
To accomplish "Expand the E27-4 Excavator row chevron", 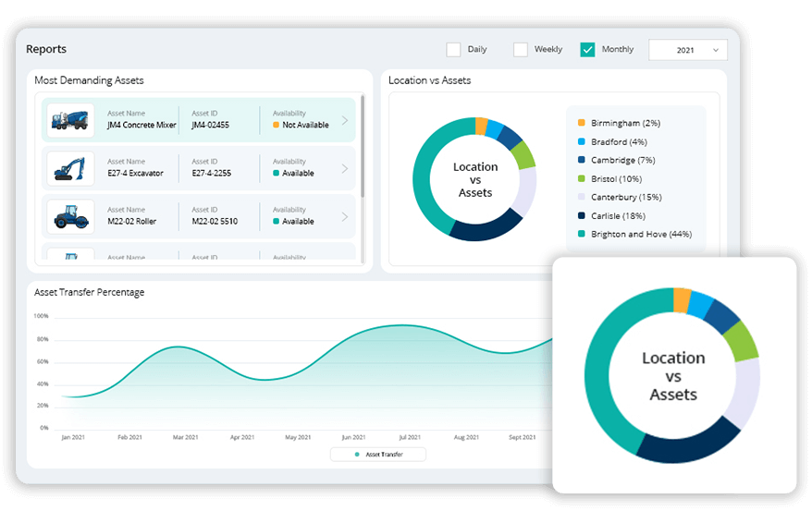I will 345,168.
